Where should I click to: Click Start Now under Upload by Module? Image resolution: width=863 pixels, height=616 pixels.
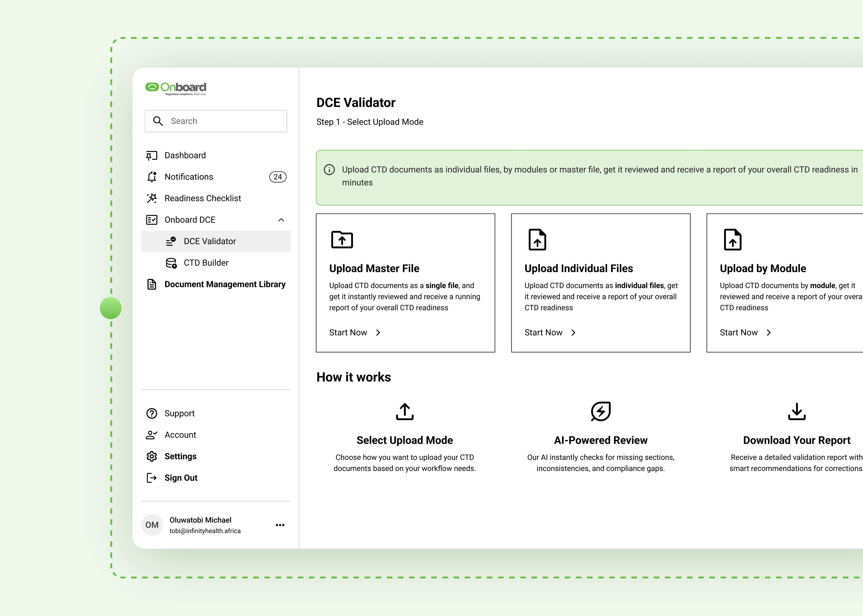point(738,333)
